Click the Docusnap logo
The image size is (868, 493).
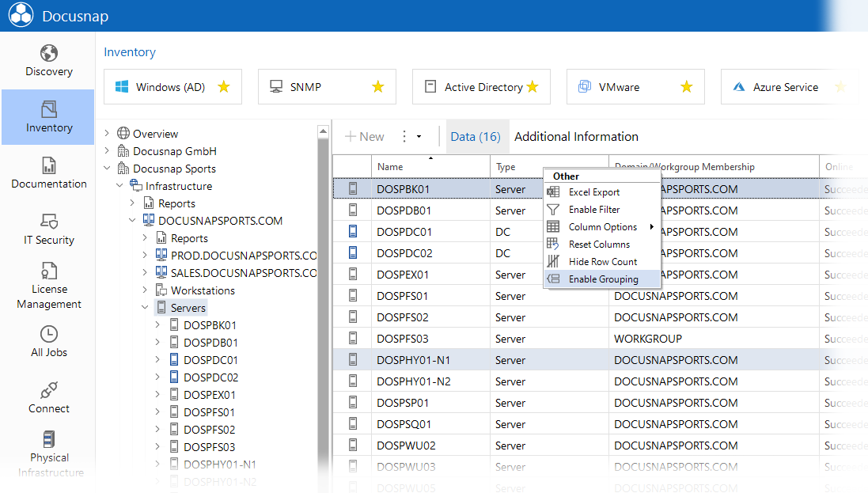coord(21,15)
